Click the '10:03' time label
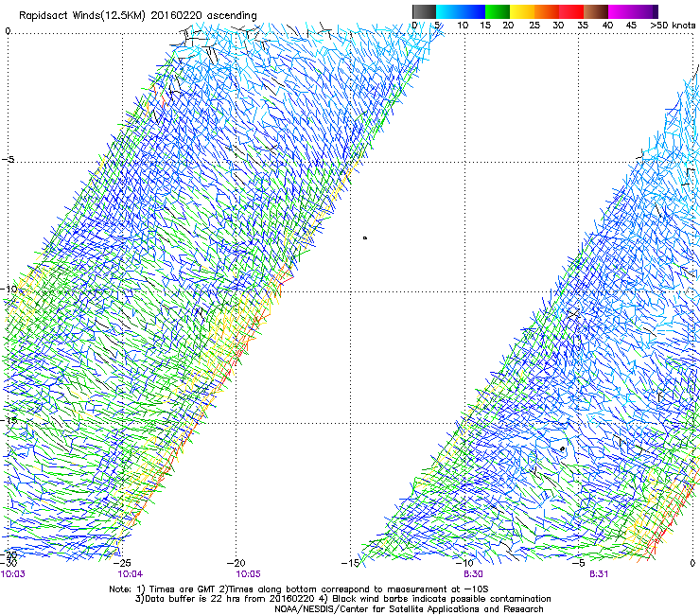700x615 pixels. pos(13,574)
